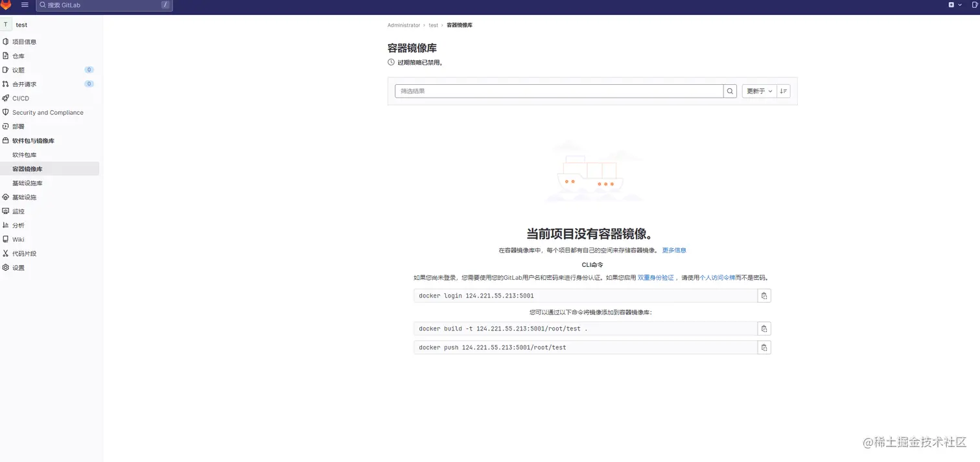Image resolution: width=980 pixels, height=462 pixels.
Task: Open the issues icon in the top bar
Action: coord(976,5)
